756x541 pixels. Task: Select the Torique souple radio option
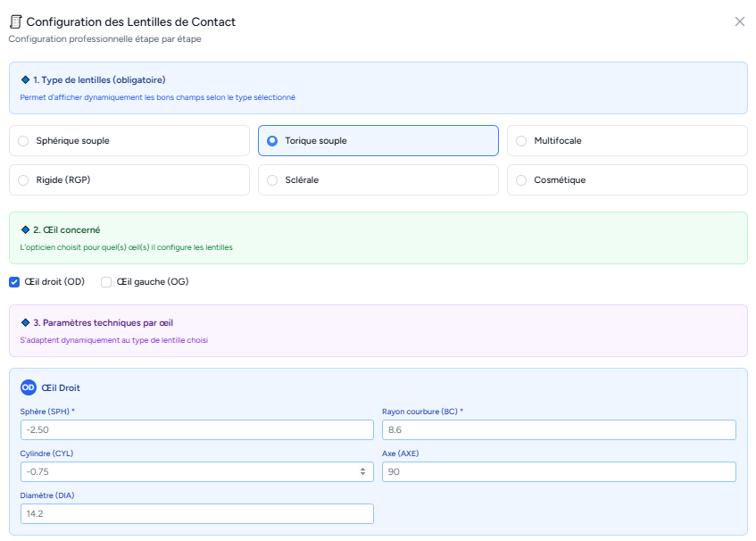click(272, 141)
